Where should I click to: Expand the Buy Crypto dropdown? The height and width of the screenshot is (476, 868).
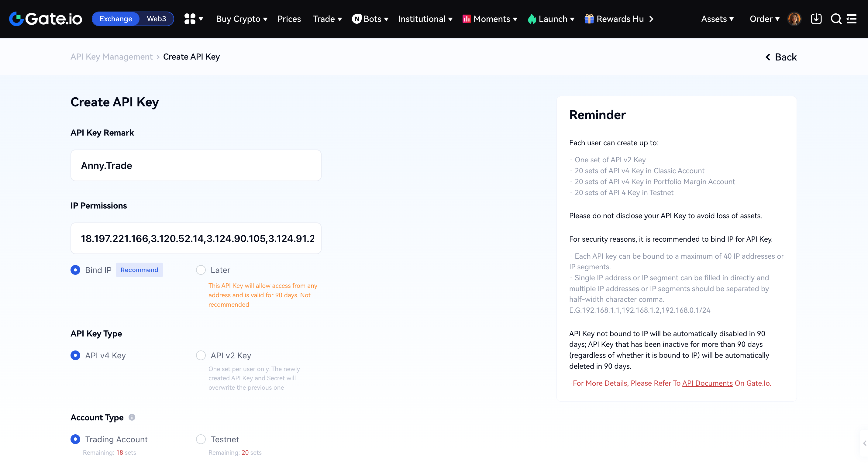(x=242, y=19)
